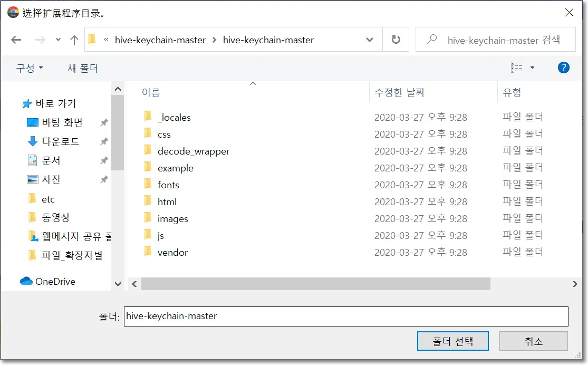588x365 pixels.
Task: Click file list scroll right arrow
Action: pyautogui.click(x=574, y=284)
